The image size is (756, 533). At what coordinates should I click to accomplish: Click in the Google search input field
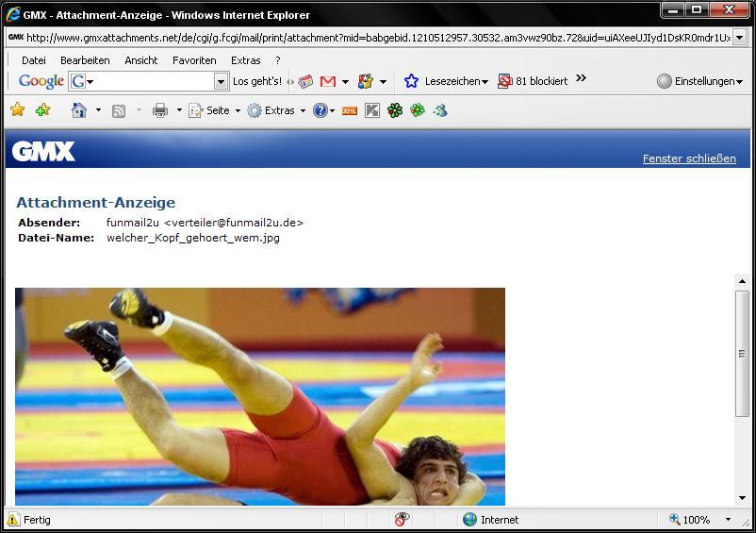click(151, 82)
